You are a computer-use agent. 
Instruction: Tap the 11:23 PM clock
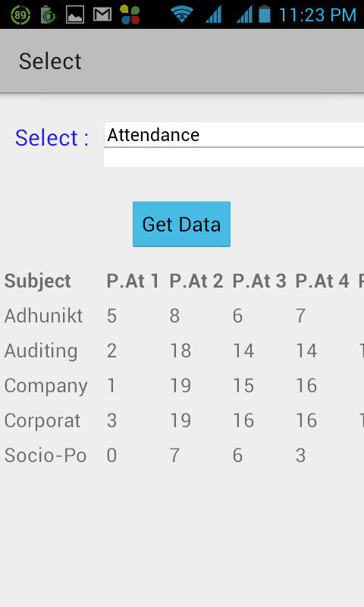(317, 15)
